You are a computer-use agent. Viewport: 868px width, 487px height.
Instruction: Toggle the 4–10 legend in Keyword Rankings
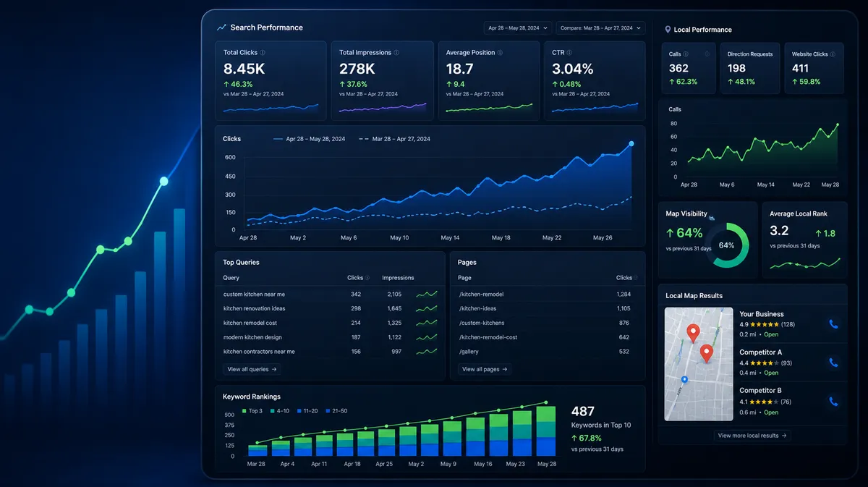click(x=279, y=411)
